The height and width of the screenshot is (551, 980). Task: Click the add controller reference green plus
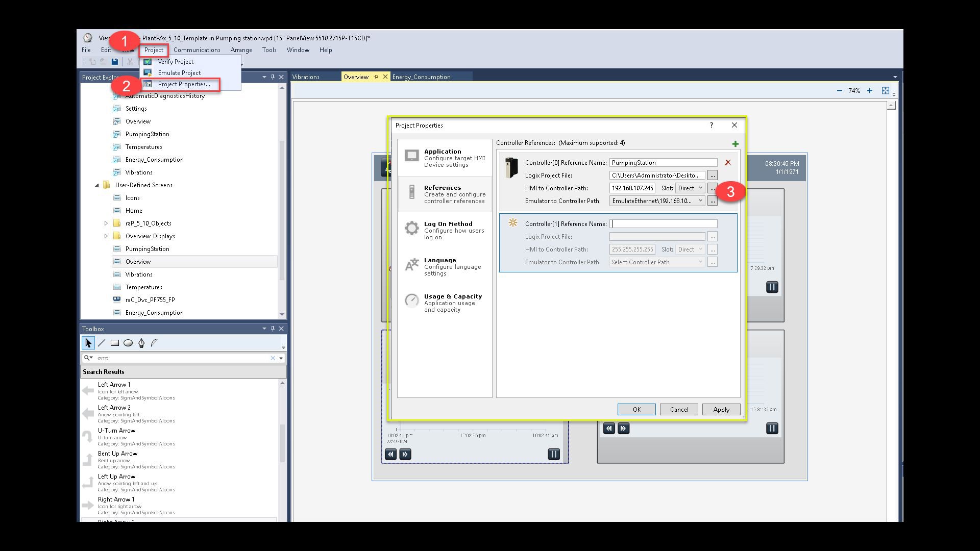pos(736,143)
